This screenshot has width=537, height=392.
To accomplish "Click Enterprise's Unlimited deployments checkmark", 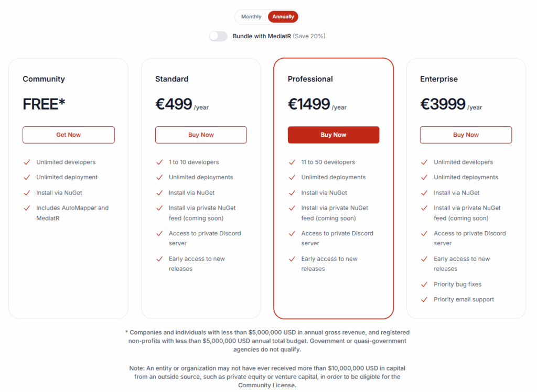I will [x=424, y=177].
